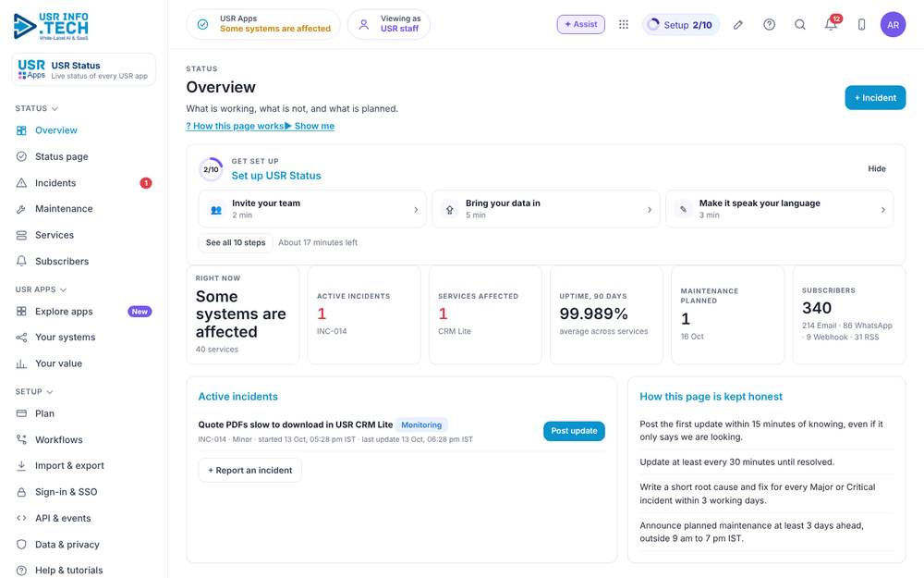Open Services menu item
The height and width of the screenshot is (578, 924).
(83, 235)
